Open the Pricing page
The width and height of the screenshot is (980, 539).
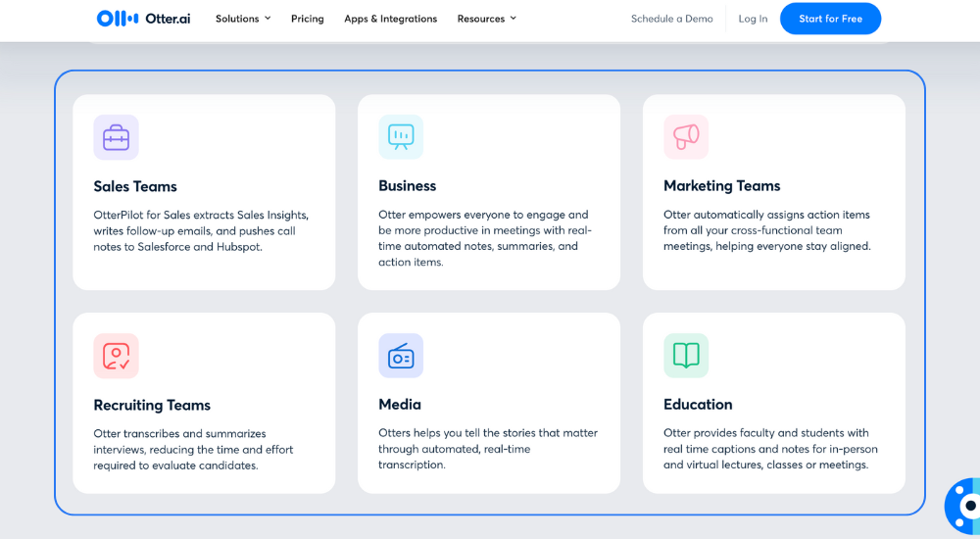[308, 19]
